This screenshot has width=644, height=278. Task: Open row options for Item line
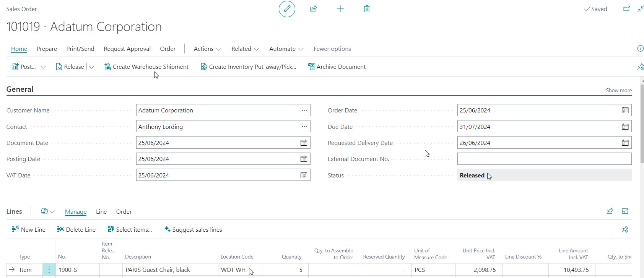pos(49,270)
